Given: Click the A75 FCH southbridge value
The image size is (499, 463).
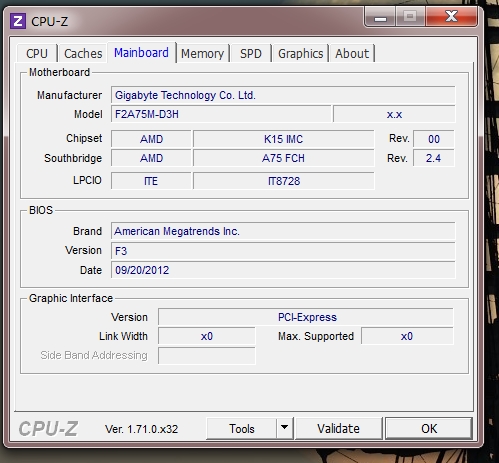Looking at the screenshot, I should [284, 158].
